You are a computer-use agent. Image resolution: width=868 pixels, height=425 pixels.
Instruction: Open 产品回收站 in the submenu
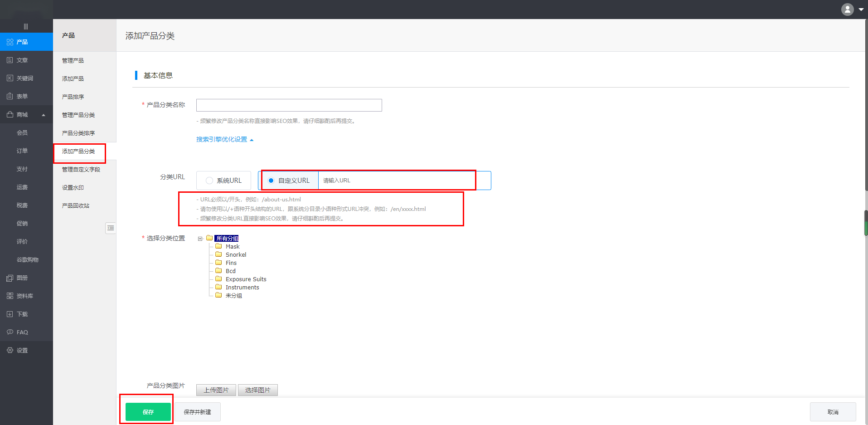point(76,205)
